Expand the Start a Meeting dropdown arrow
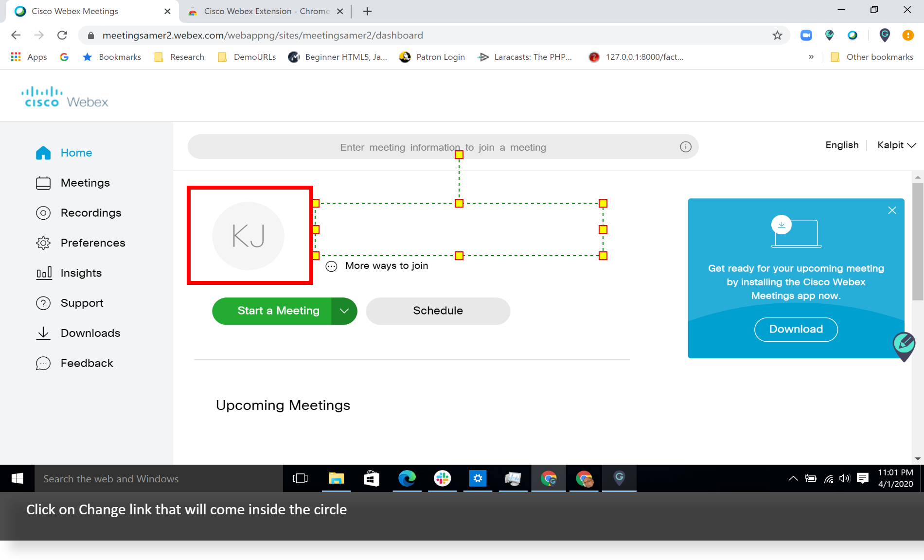 344,311
